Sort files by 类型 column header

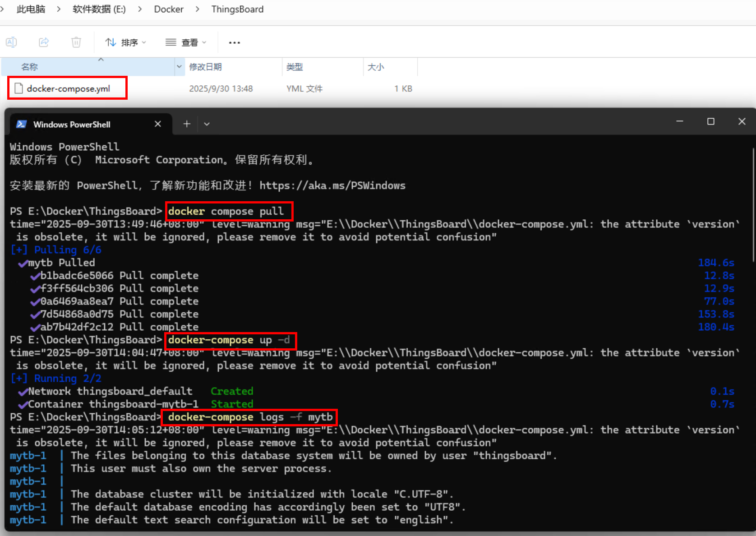click(x=323, y=67)
